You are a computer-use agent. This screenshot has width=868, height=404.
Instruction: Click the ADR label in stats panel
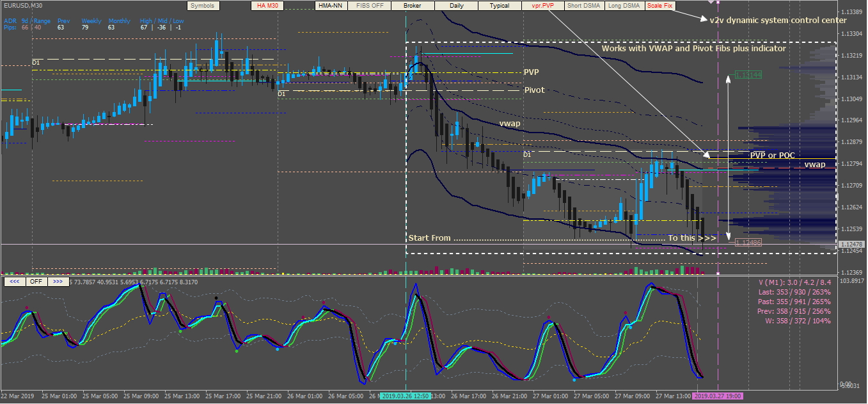coord(9,21)
